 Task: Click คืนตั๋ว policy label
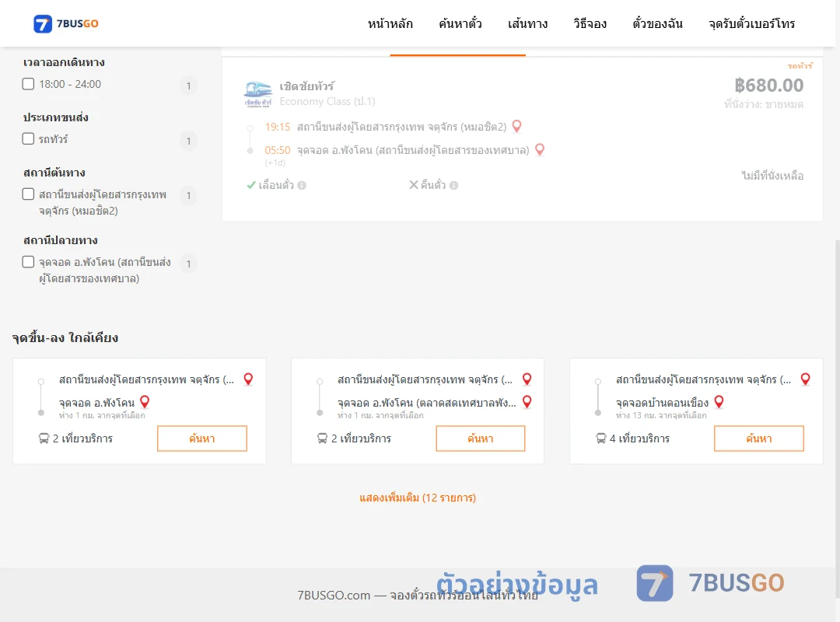433,185
